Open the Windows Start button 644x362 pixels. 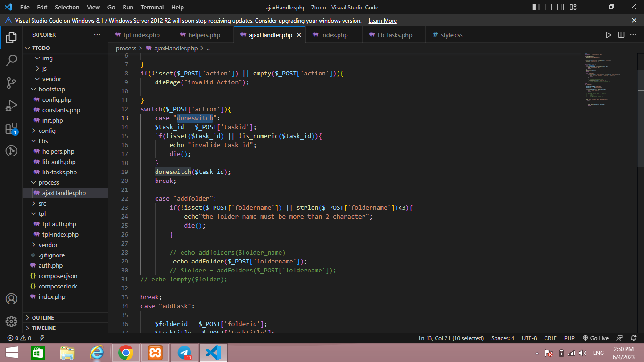(x=11, y=353)
